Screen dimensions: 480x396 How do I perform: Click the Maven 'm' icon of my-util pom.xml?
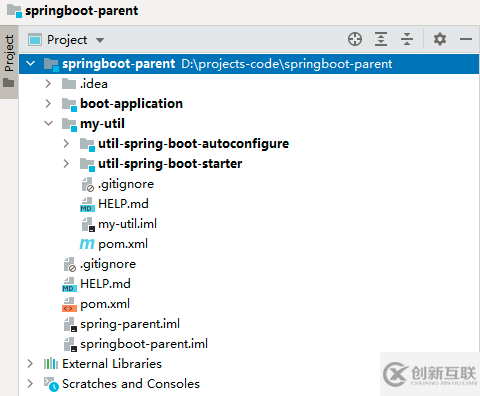pyautogui.click(x=87, y=244)
